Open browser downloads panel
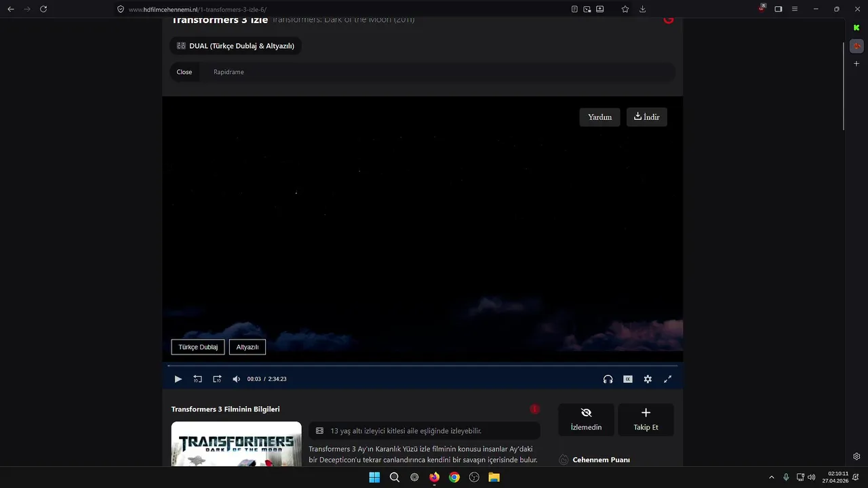The height and width of the screenshot is (488, 868). click(642, 9)
